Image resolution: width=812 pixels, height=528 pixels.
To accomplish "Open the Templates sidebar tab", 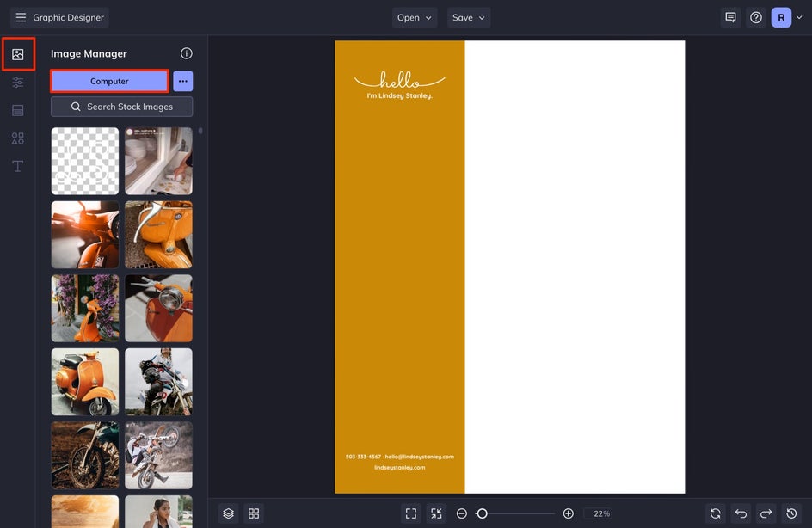I will point(18,110).
